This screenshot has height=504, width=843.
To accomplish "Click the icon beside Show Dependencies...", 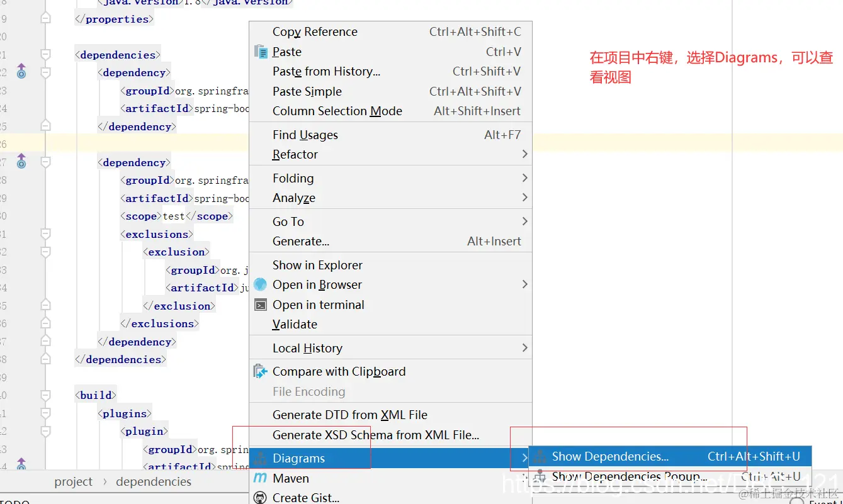I will pos(540,457).
